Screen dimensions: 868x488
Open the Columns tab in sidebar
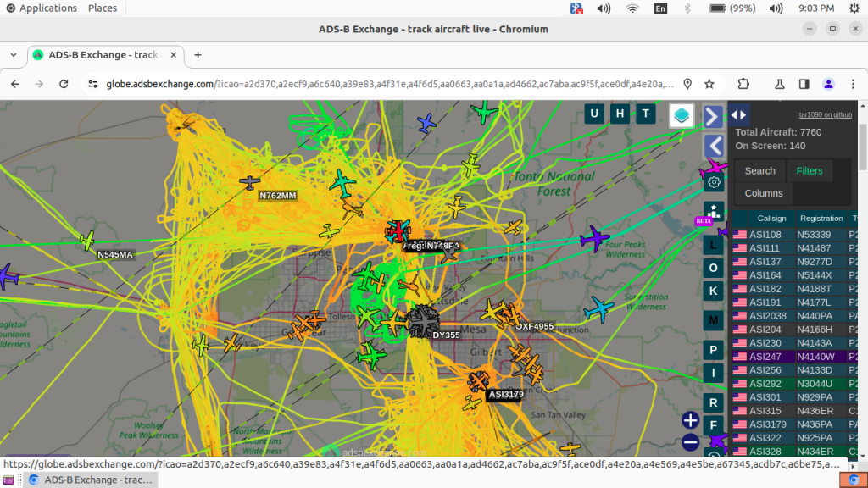[764, 193]
